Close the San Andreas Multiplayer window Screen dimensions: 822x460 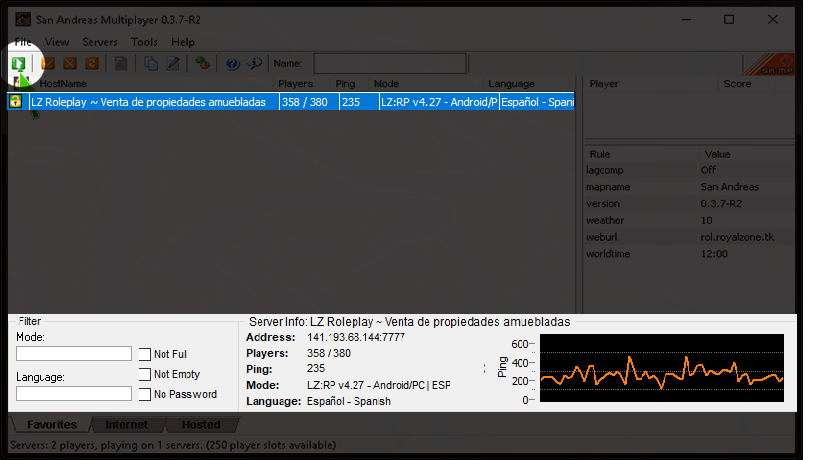tap(773, 20)
